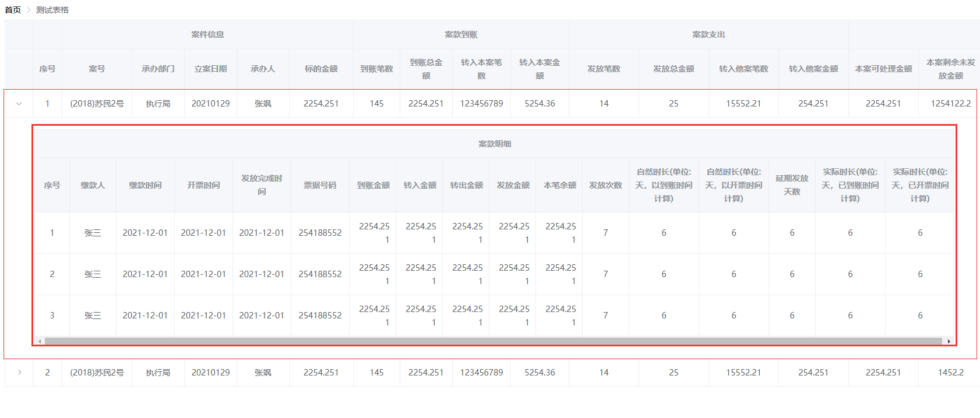Screen dimensions: 980x418
Task: Click 张三 in detail row 1
Action: pyautogui.click(x=93, y=233)
